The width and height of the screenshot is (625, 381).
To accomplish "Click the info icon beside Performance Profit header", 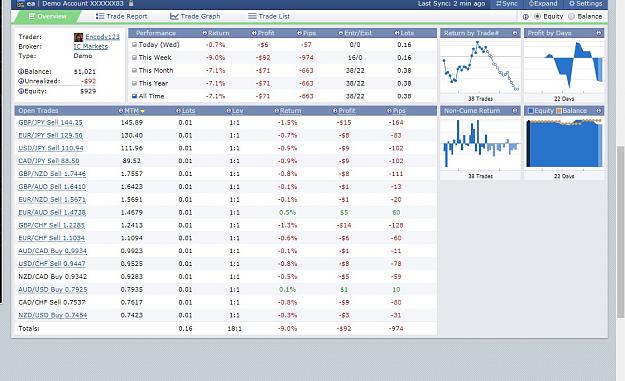I will pos(254,33).
